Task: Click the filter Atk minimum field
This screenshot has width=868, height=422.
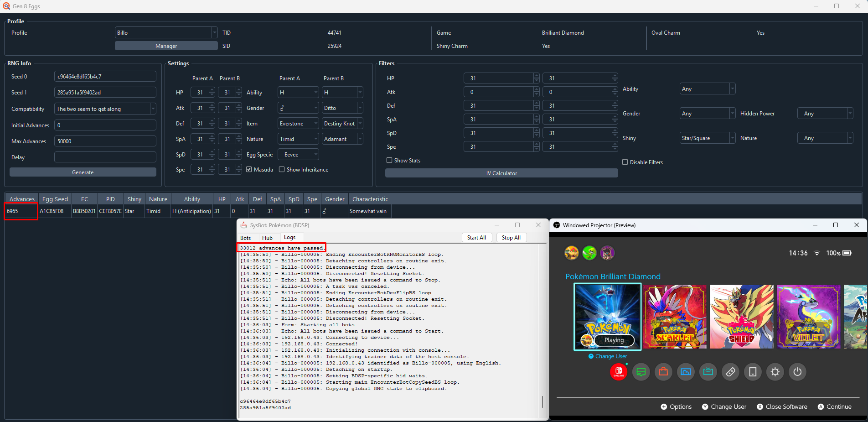Action: pos(501,92)
